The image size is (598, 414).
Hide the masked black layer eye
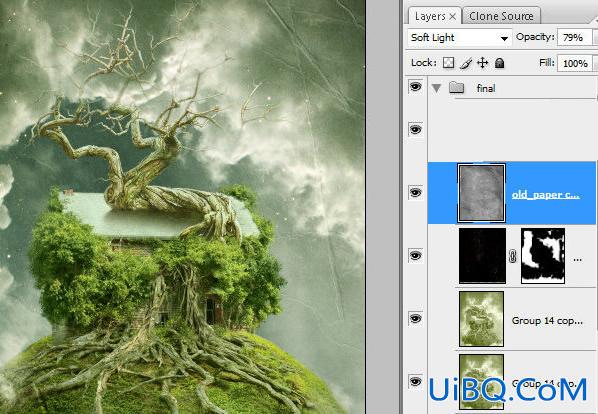coord(415,255)
